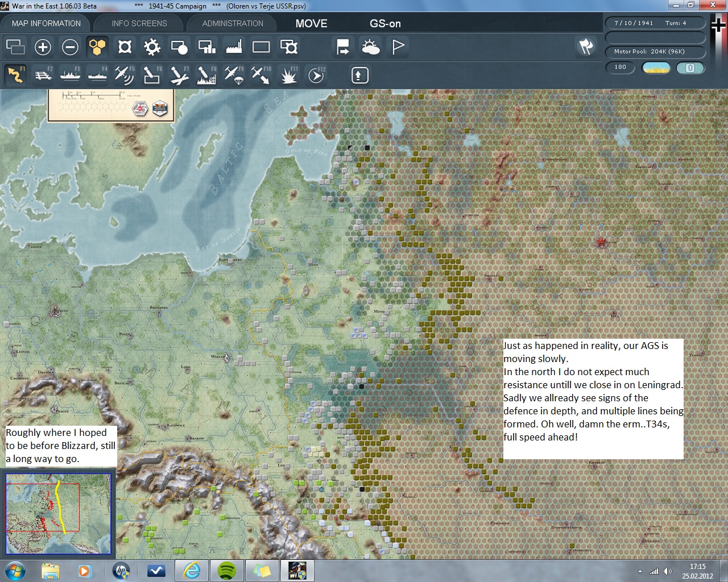The width and height of the screenshot is (728, 582).
Task: Click the clear weather color indicator
Action: [656, 68]
